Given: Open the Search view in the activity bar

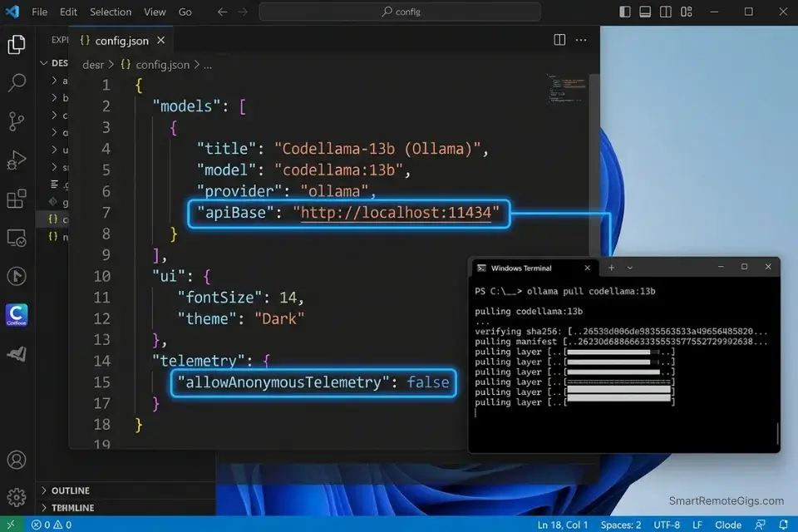Looking at the screenshot, I should click(x=17, y=81).
